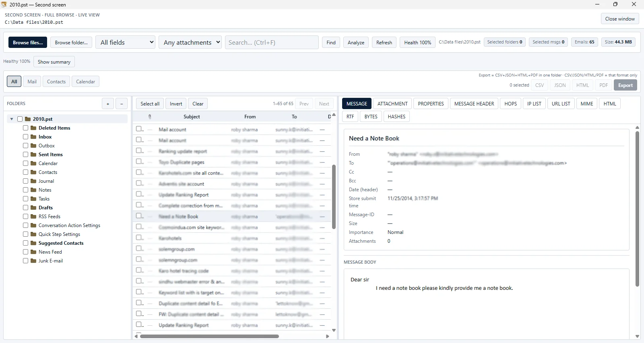644x343 pixels.
Task: Click the RSS Feeds folder icon
Action: pyautogui.click(x=34, y=217)
